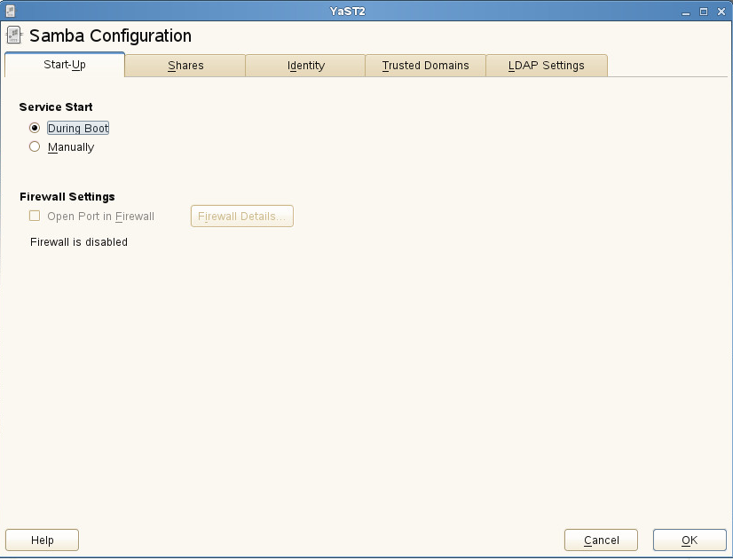Click the Samba Configuration title text

pos(110,35)
